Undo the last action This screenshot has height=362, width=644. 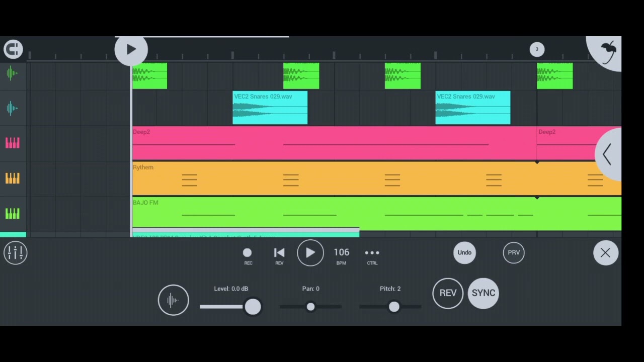(464, 252)
